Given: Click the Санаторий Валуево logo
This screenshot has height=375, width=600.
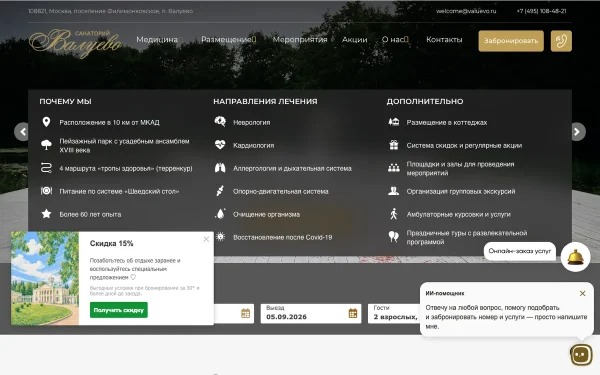Looking at the screenshot, I should click(76, 43).
